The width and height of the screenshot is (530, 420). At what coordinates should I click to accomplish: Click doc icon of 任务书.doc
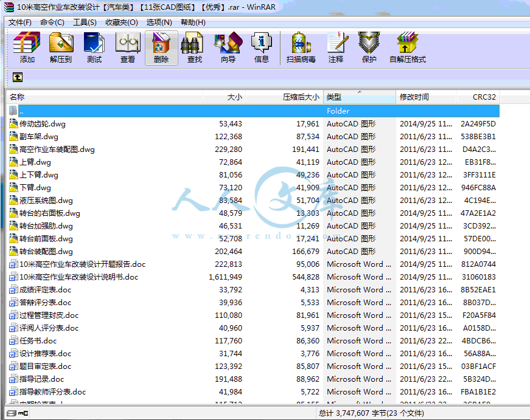coord(13,340)
